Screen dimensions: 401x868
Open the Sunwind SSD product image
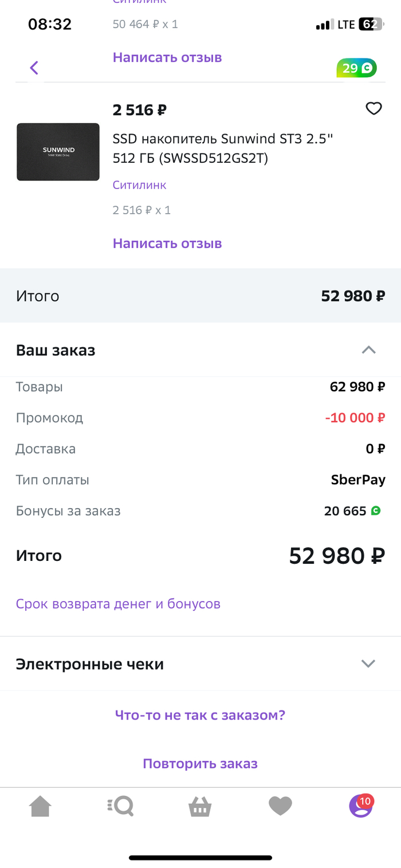coord(58,152)
